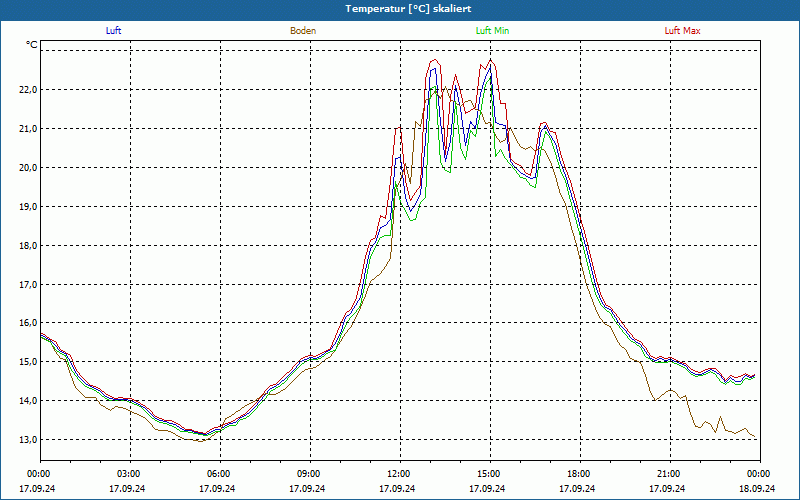Image resolution: width=800 pixels, height=500 pixels.
Task: Click the chart title Temperatur [°C] skaliert
Action: (400, 8)
